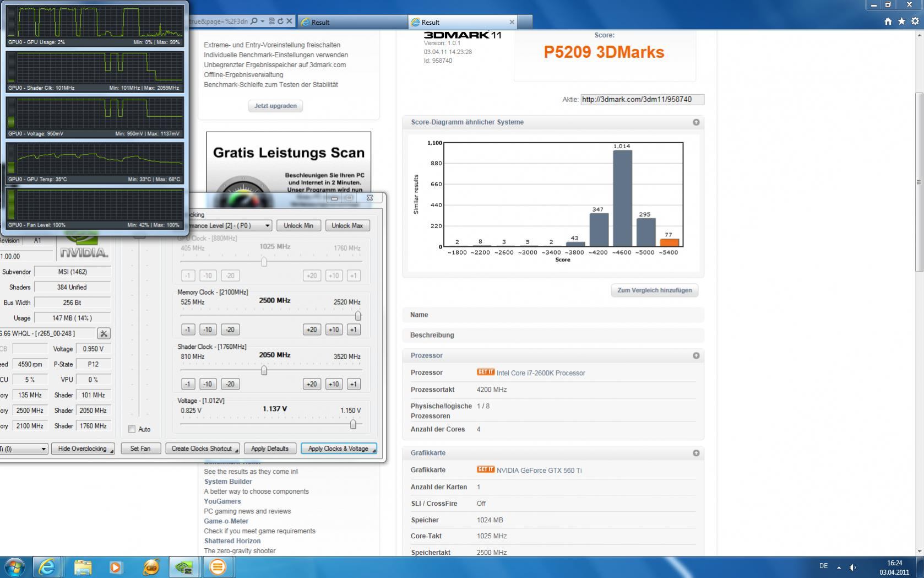Viewport: 924px width, 578px height.
Task: Click Zum Vergleich hinzufügen button
Action: coord(654,290)
